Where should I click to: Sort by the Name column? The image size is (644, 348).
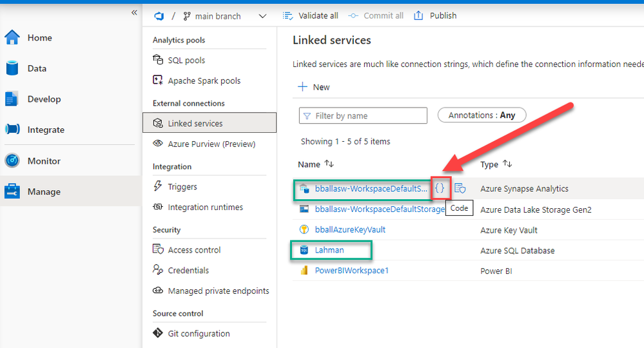pyautogui.click(x=315, y=164)
